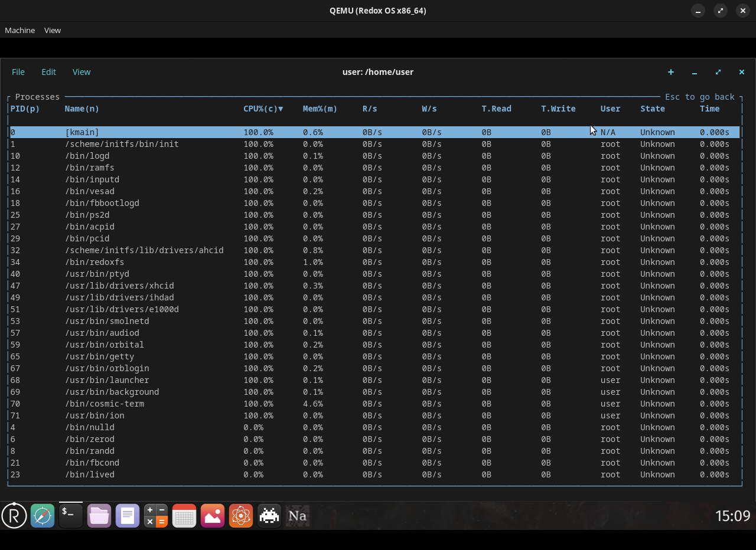Open the calculator app icon
Image resolution: width=756 pixels, height=550 pixels.
(156, 516)
